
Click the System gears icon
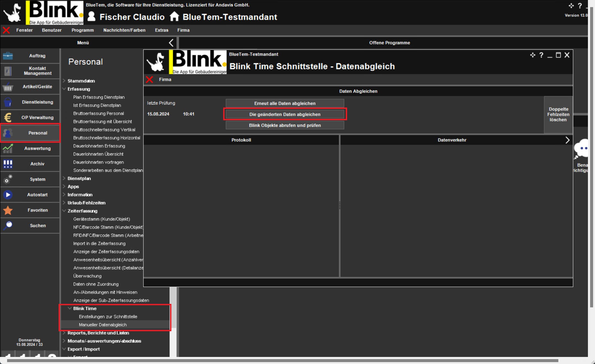coord(8,179)
